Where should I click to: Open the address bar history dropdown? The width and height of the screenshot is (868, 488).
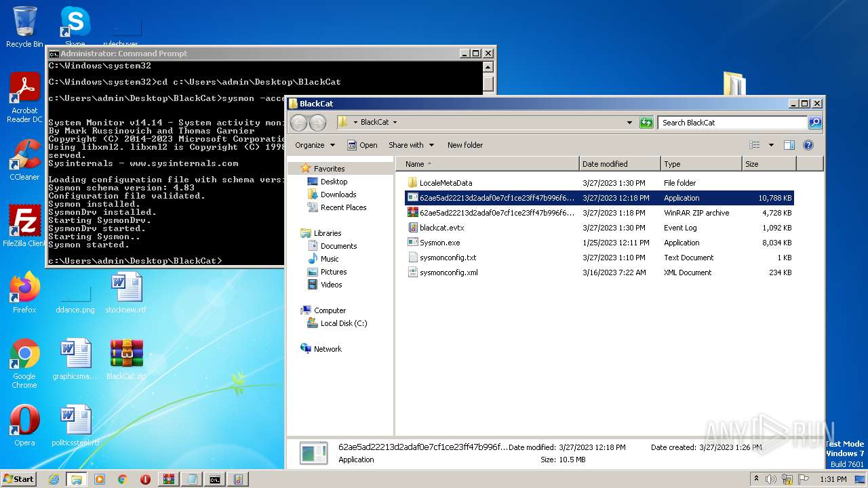tap(630, 123)
